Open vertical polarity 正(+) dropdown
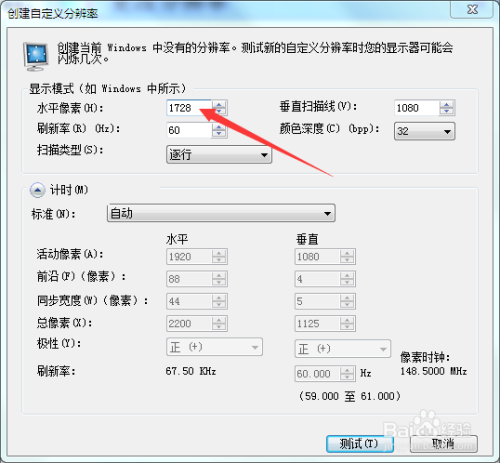The width and height of the screenshot is (500, 463). [x=342, y=349]
